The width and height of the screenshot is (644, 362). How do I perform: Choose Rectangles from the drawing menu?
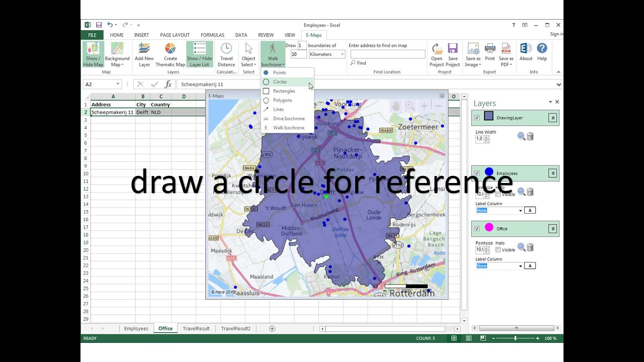287,91
